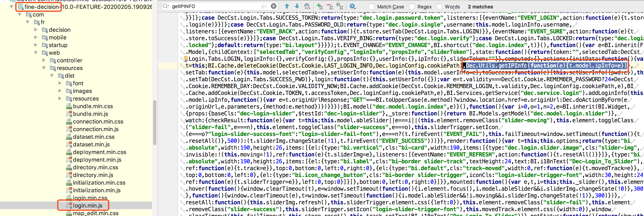
Task: Expand the controller package node
Action: pos(44,60)
